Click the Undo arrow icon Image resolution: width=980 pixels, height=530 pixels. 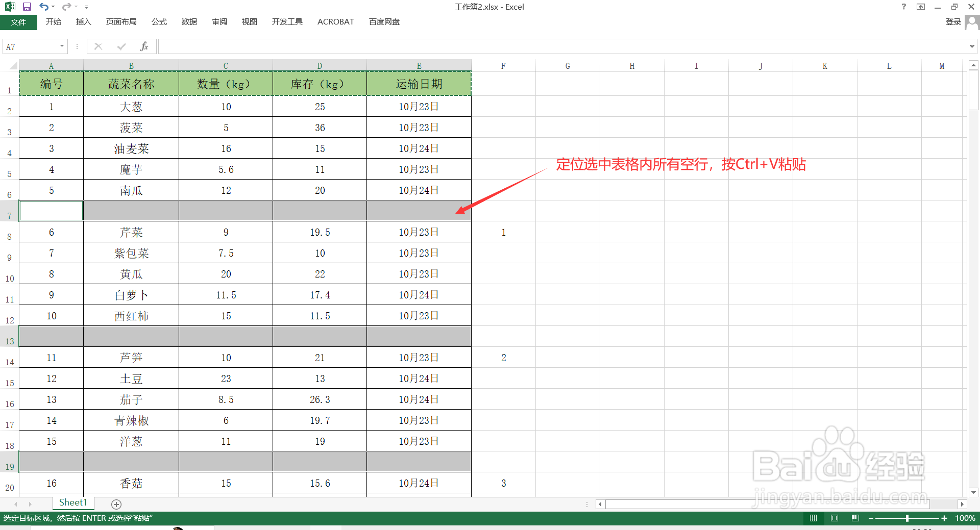point(44,7)
